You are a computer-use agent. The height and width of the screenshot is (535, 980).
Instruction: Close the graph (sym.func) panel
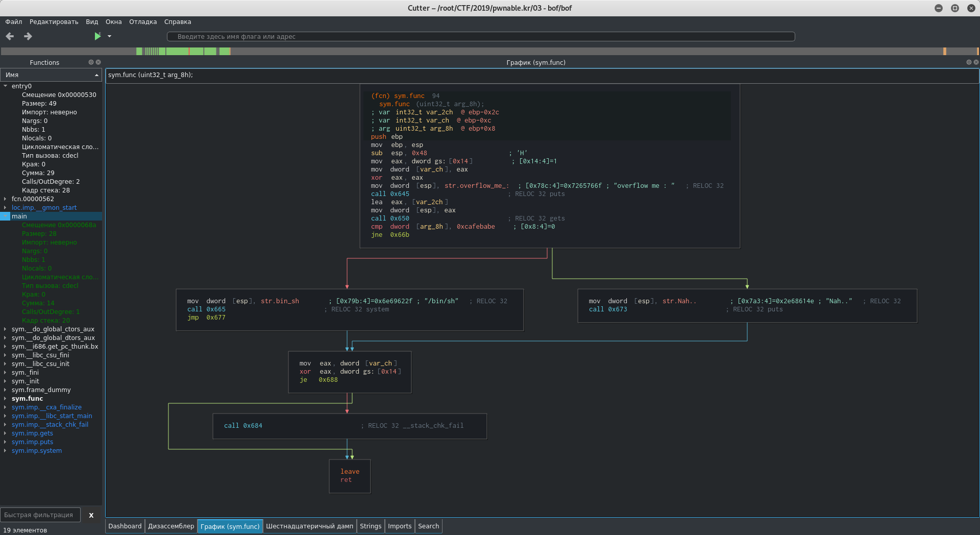(x=976, y=62)
